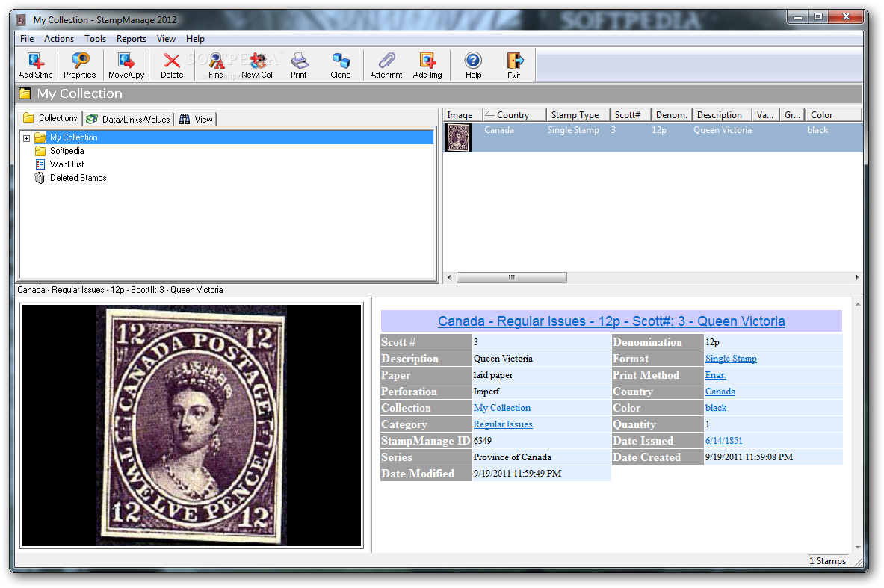Sort list by Color column header

tap(833, 114)
